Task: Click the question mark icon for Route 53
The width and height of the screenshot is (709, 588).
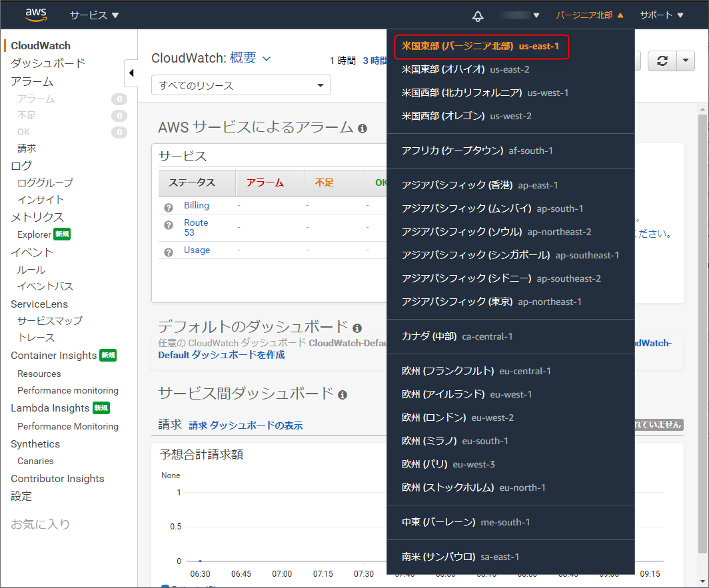Action: [x=168, y=225]
